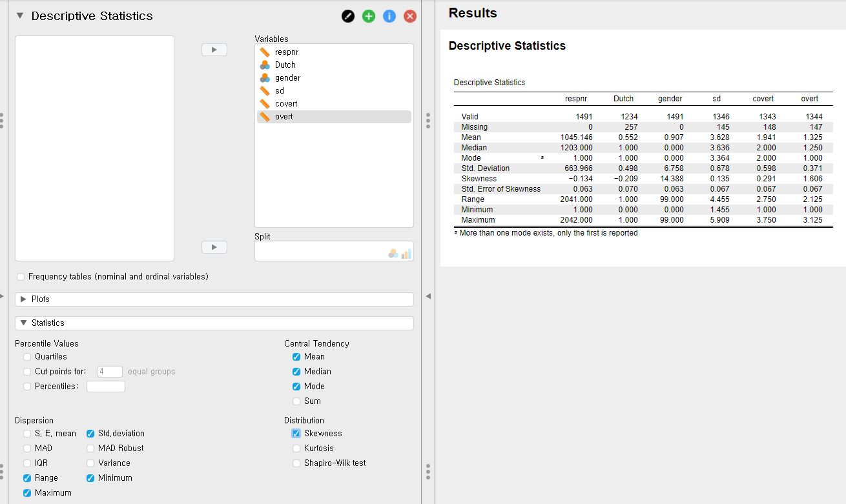Collapse the Descriptive Statistics analysis panel
Viewport: 846px width, 504px height.
[19, 16]
